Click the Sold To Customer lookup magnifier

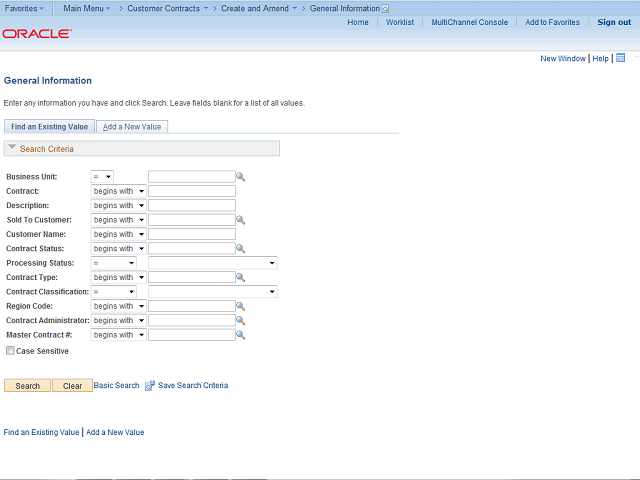241,220
